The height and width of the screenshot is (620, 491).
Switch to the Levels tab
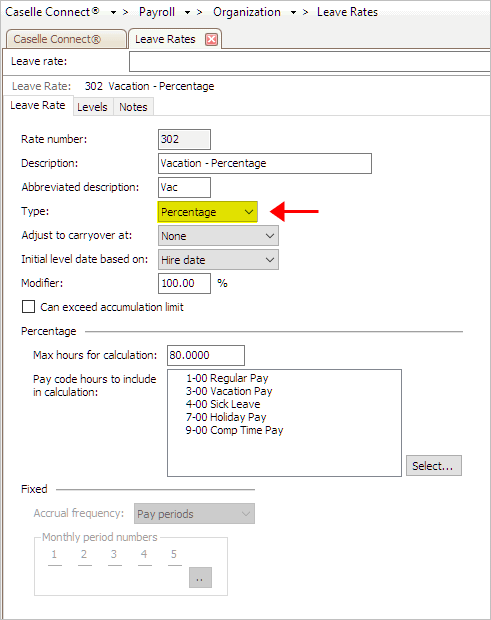(92, 107)
